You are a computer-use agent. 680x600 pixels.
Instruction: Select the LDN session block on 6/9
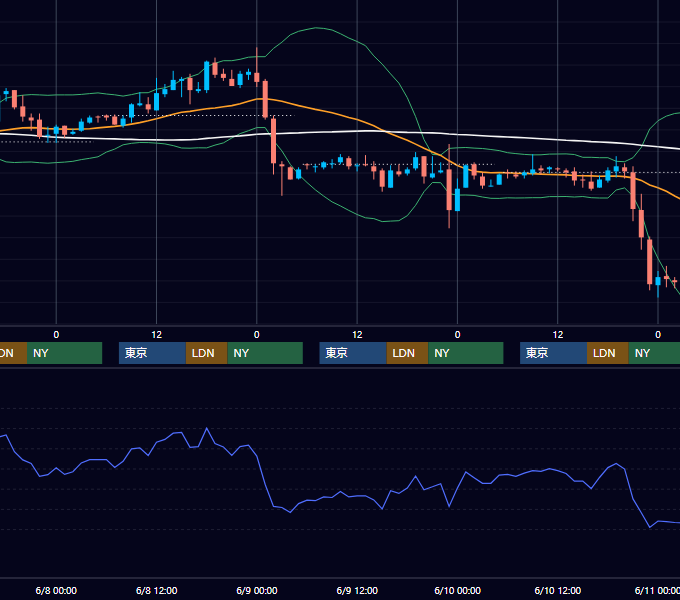coord(407,353)
